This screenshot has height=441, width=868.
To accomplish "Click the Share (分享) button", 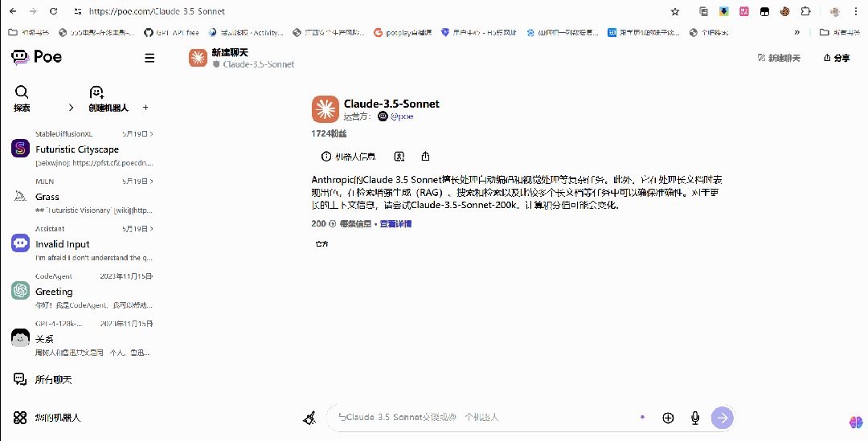I will [837, 58].
